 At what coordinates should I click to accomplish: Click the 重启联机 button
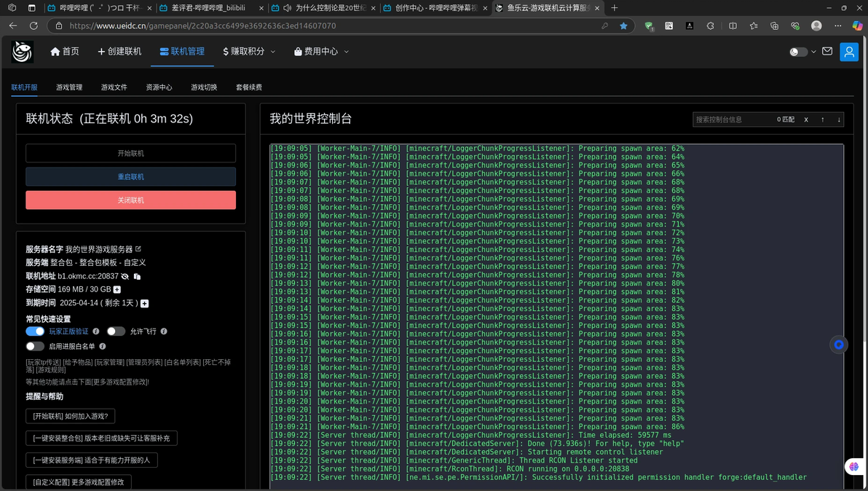(130, 176)
